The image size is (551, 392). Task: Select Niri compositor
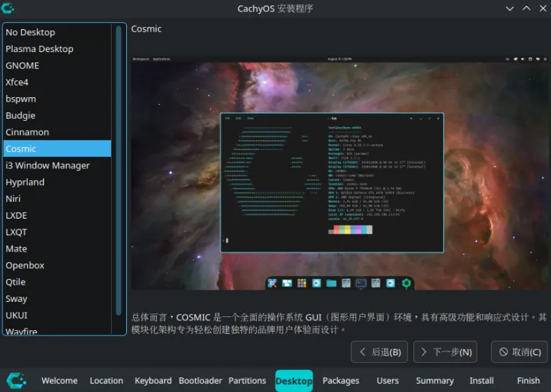click(x=58, y=199)
